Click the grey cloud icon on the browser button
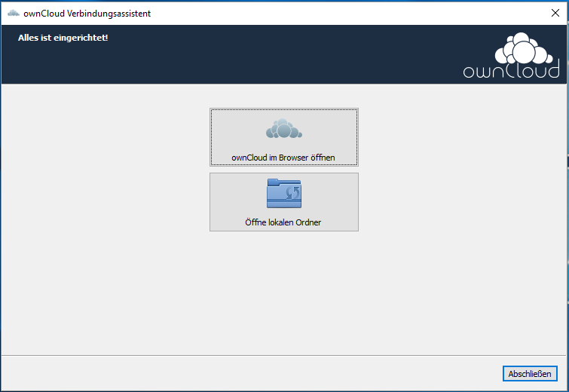The height and width of the screenshot is (392, 569). [x=283, y=129]
